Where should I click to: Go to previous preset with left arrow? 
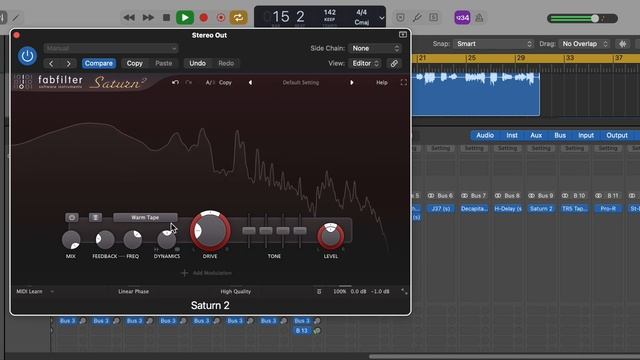tap(51, 63)
